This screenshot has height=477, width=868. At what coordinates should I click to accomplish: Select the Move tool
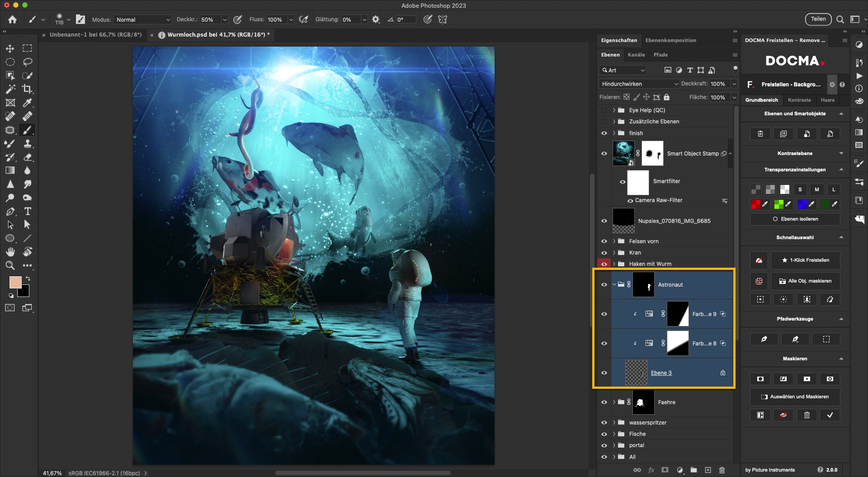[x=10, y=48]
